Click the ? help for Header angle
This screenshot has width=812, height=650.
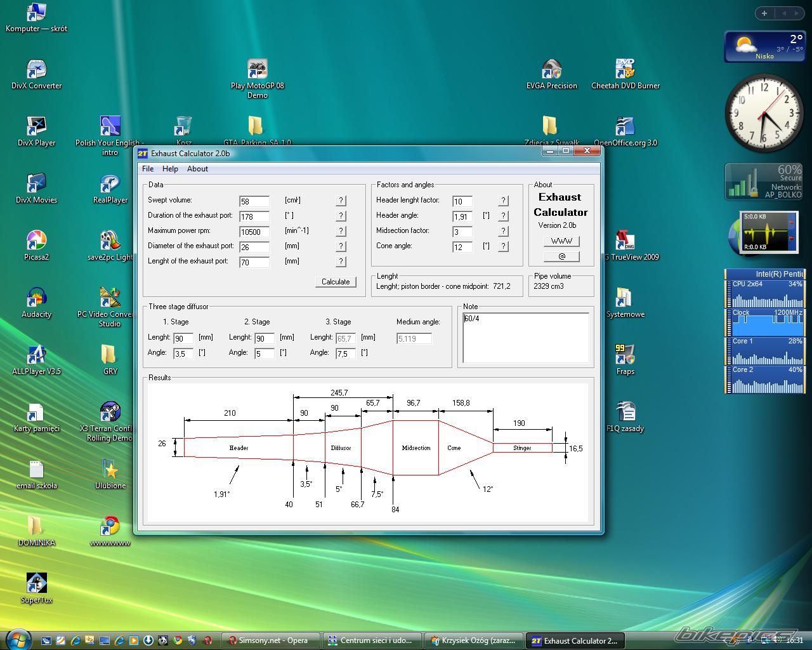(x=504, y=216)
